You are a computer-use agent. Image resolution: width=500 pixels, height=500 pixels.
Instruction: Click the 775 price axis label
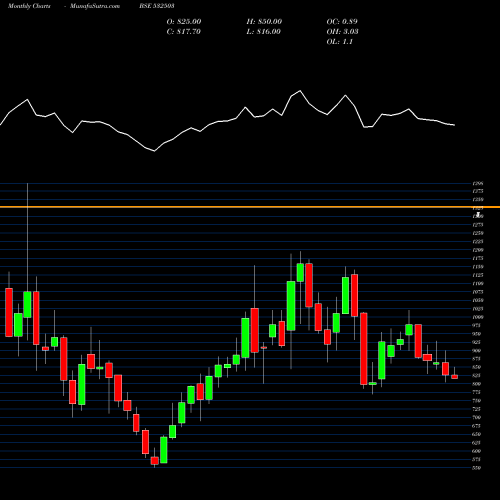[x=477, y=392]
